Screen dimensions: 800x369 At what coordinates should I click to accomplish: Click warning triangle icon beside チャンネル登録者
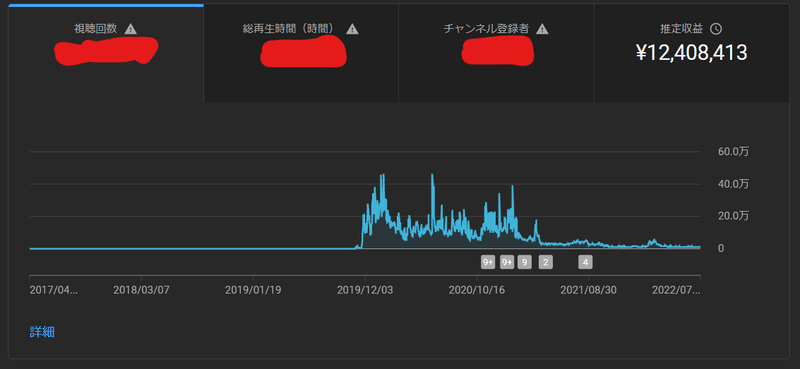(x=542, y=29)
